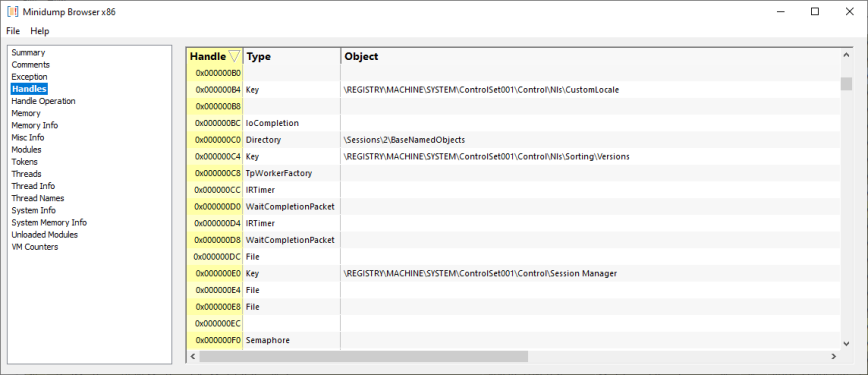Select the highlighted Handles entry
The image size is (868, 375).
29,89
